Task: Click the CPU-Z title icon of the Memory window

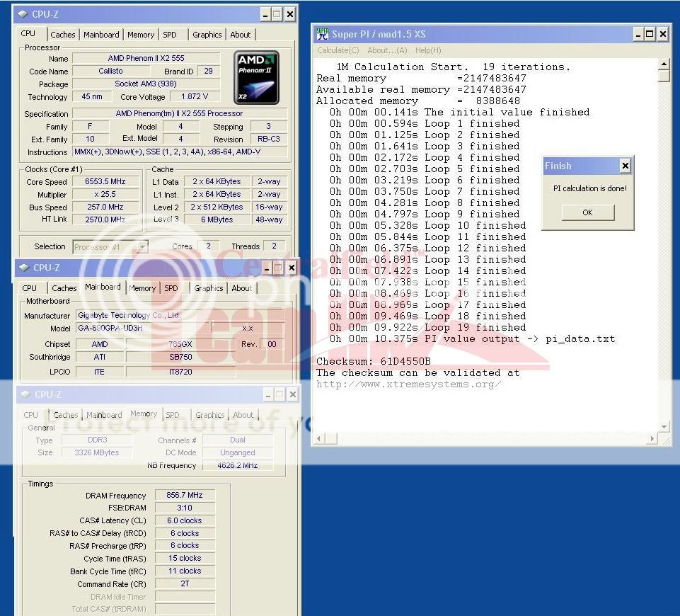Action: (x=25, y=394)
